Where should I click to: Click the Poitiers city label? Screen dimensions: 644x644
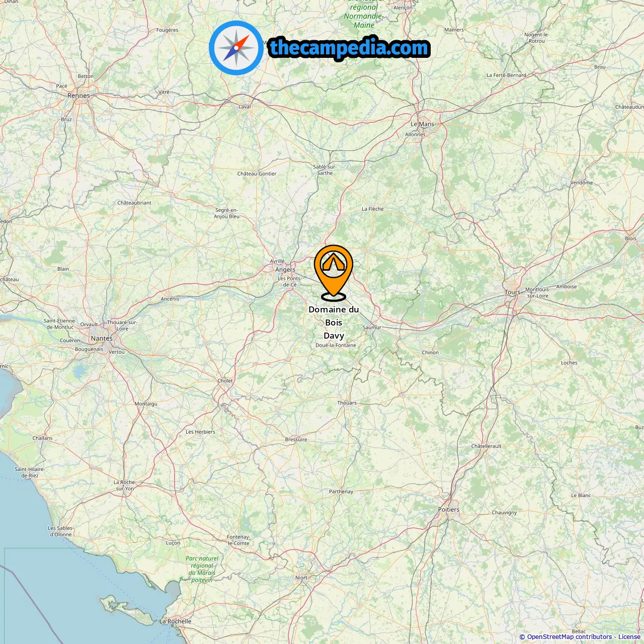pos(449,510)
